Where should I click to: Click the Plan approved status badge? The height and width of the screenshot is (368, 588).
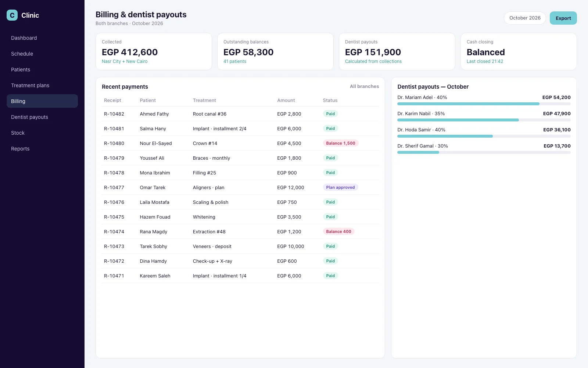point(340,187)
